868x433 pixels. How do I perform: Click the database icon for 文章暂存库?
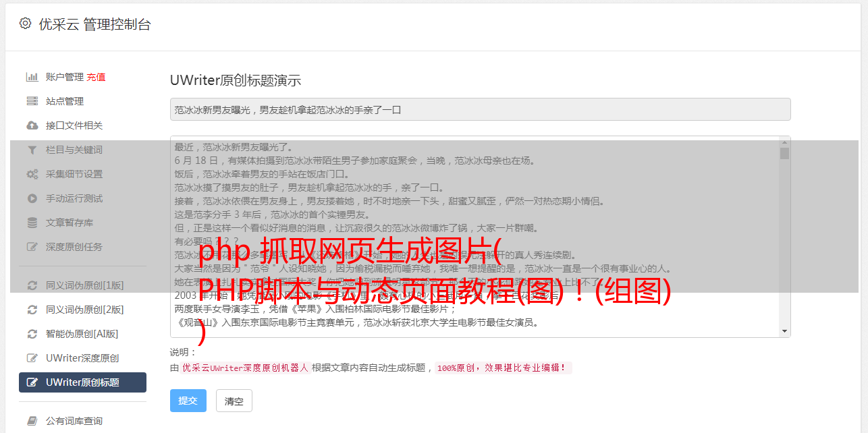coord(32,223)
